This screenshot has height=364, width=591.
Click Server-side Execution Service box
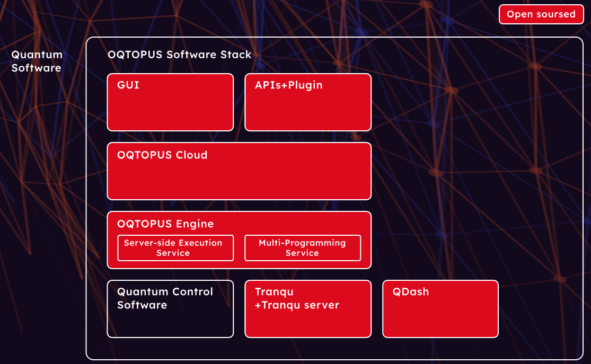(x=175, y=248)
